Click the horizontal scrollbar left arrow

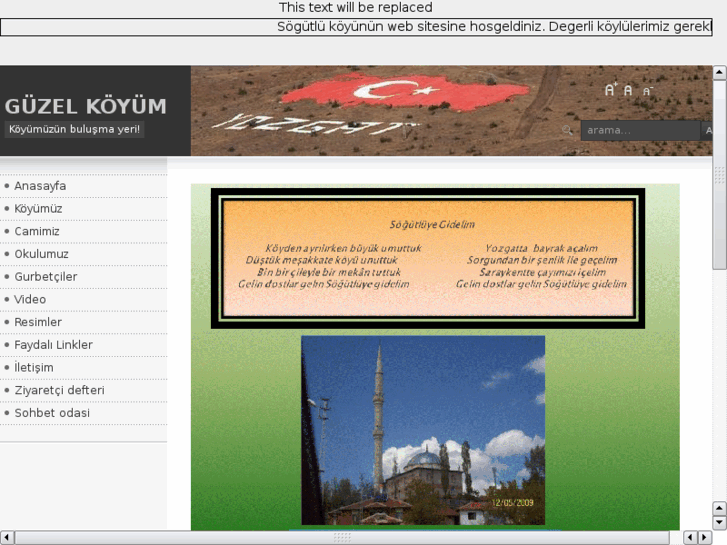click(6, 537)
